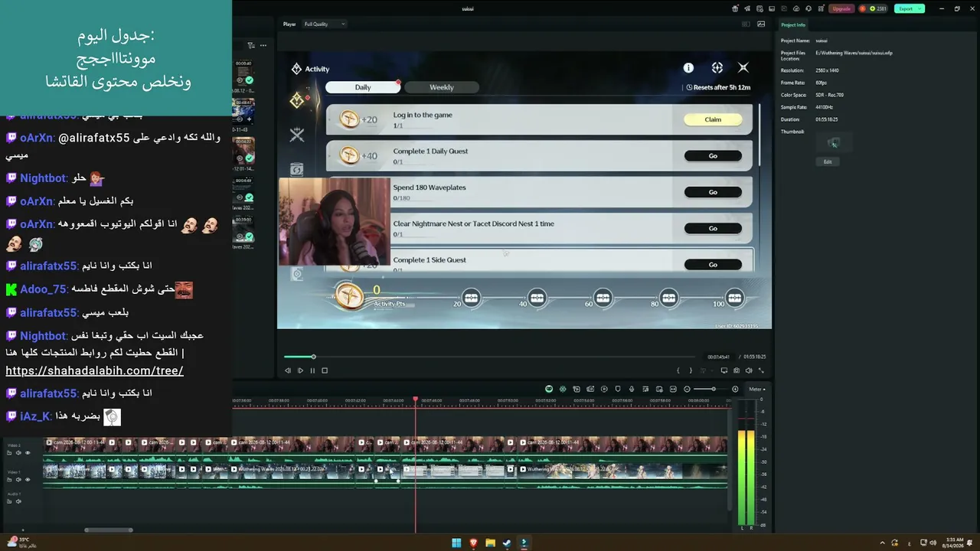Add a marker with the shield icon
The height and width of the screenshot is (551, 980).
[x=617, y=389]
